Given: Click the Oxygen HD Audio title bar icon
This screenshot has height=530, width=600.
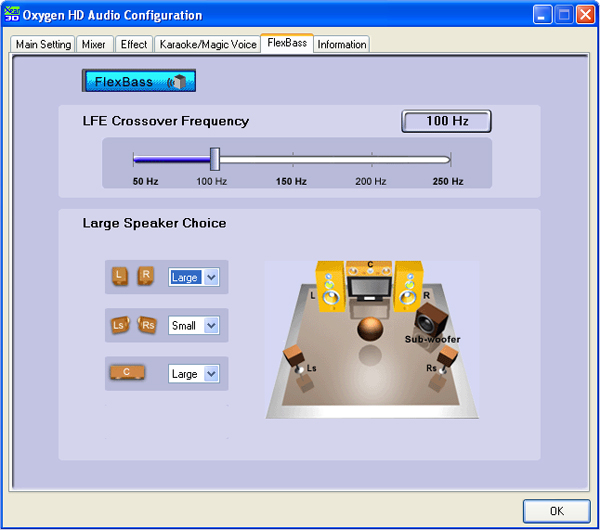Looking at the screenshot, I should [x=11, y=15].
